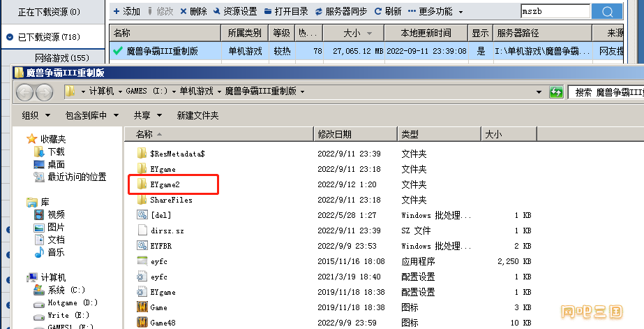Screen dimensions: 644x329
Task: Open 桌面 in favorites
Action: pyautogui.click(x=56, y=165)
